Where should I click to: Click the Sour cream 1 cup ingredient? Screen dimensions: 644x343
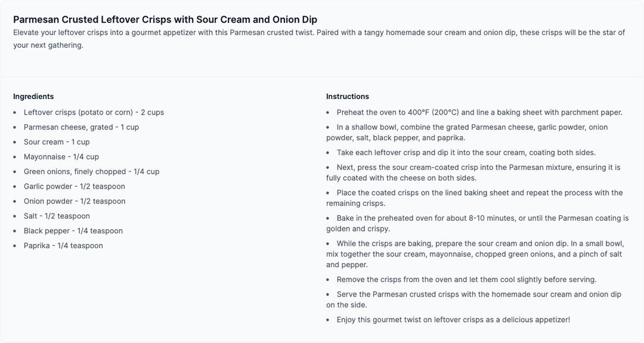coord(57,142)
